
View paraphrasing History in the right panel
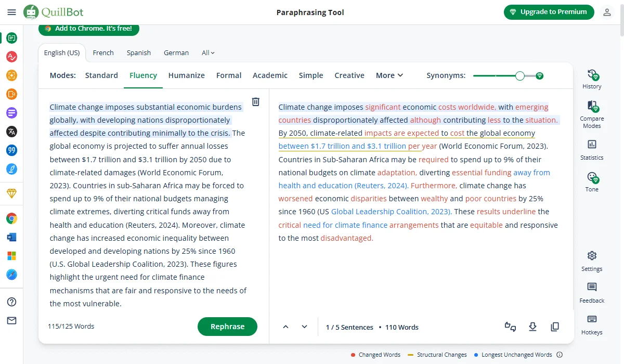pos(591,78)
